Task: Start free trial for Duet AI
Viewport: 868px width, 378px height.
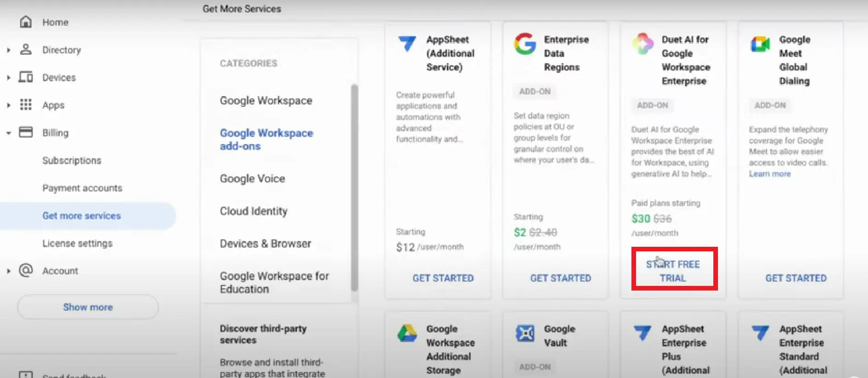Action: pos(673,271)
